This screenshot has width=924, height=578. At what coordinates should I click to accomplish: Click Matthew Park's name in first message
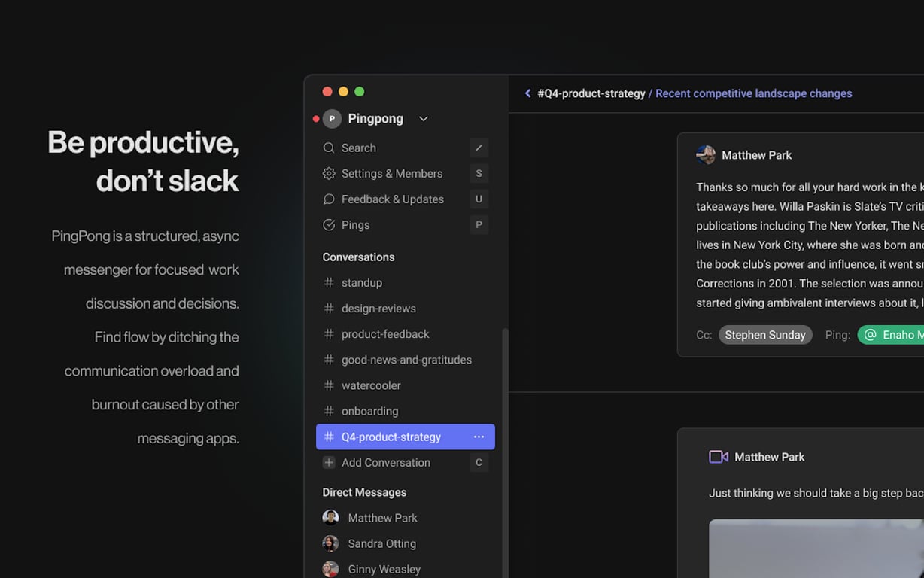coord(757,155)
